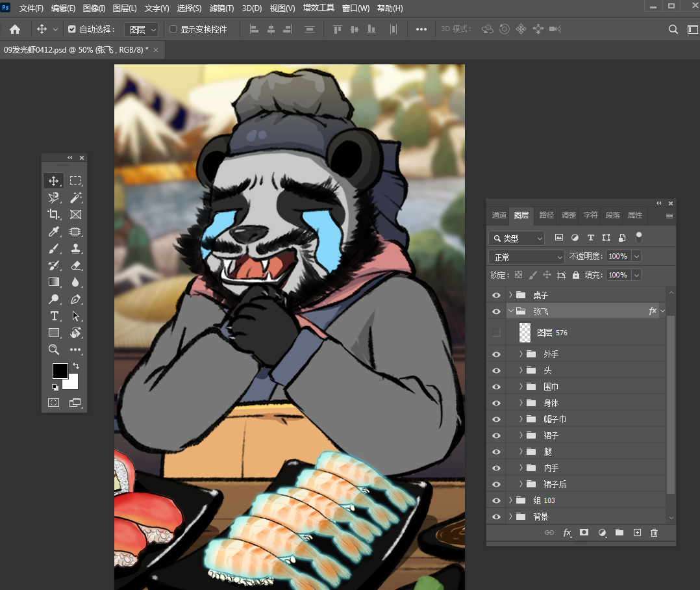Viewport: 700px width, 590px height.
Task: Open the auto-select 图层 dropdown
Action: point(141,29)
